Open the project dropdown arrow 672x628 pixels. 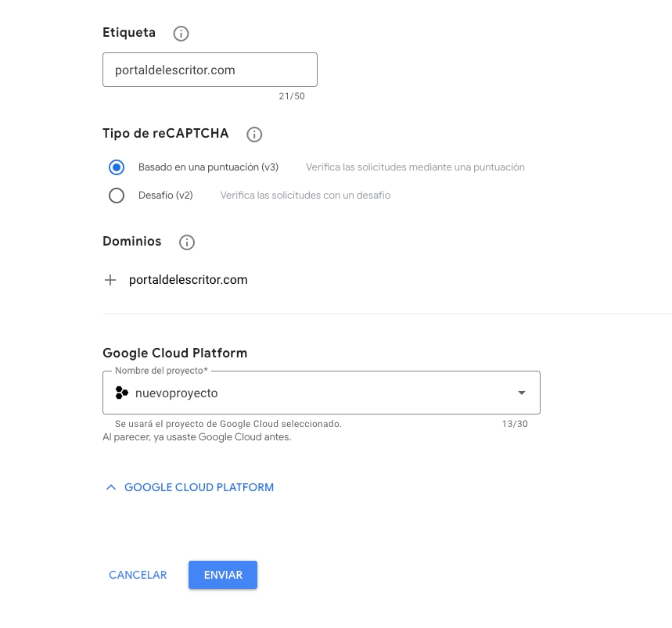(521, 393)
